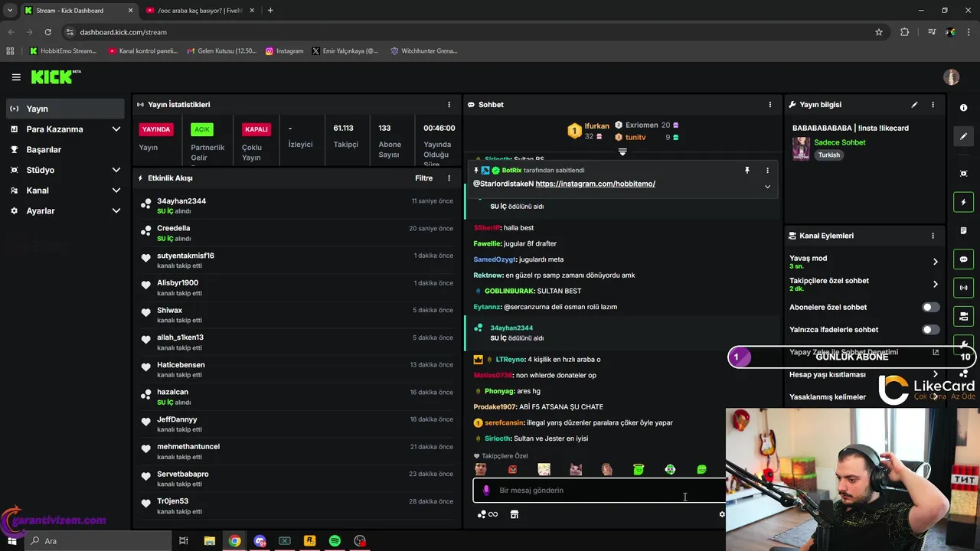Click the Kick logo
980x551 pixels.
coord(55,77)
